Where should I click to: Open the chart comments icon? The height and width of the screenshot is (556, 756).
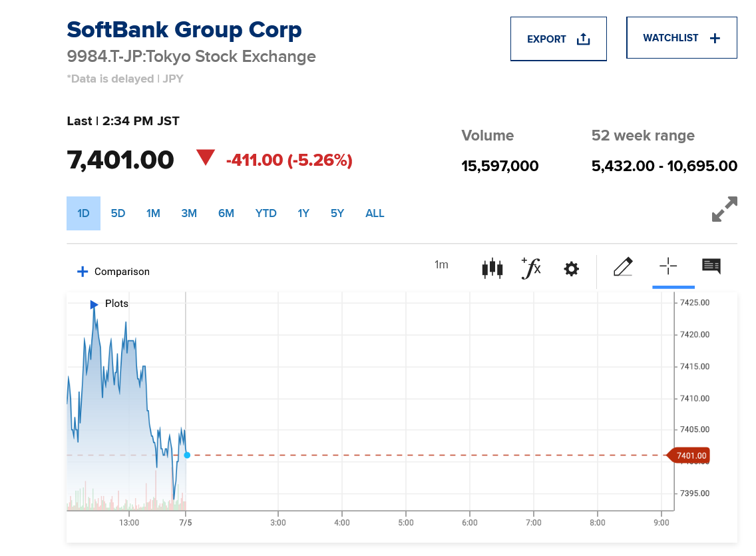(x=711, y=266)
